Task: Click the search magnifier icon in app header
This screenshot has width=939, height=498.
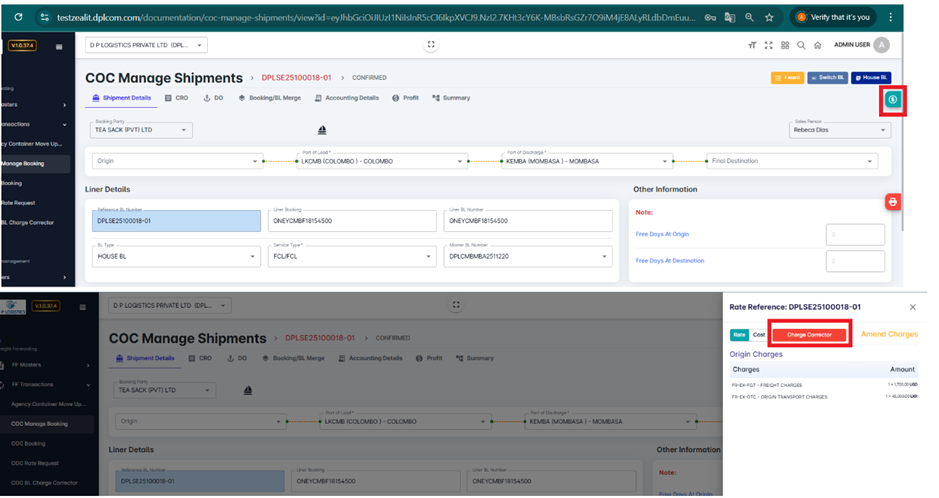Action: (801, 45)
